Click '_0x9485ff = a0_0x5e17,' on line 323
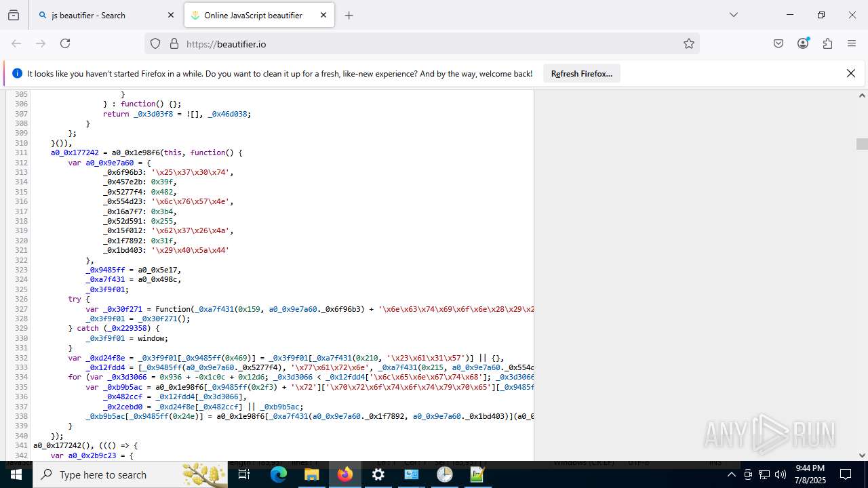868x488 pixels. (x=134, y=270)
